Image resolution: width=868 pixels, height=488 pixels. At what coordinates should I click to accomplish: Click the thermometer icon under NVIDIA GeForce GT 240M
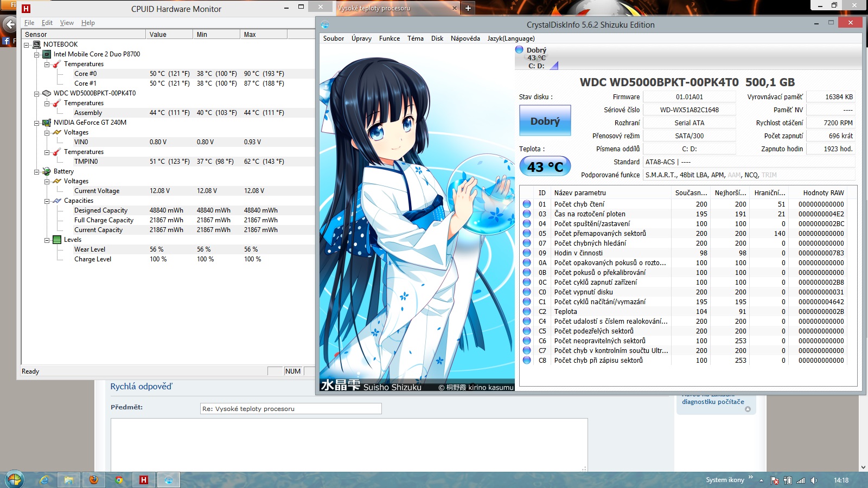pos(57,152)
